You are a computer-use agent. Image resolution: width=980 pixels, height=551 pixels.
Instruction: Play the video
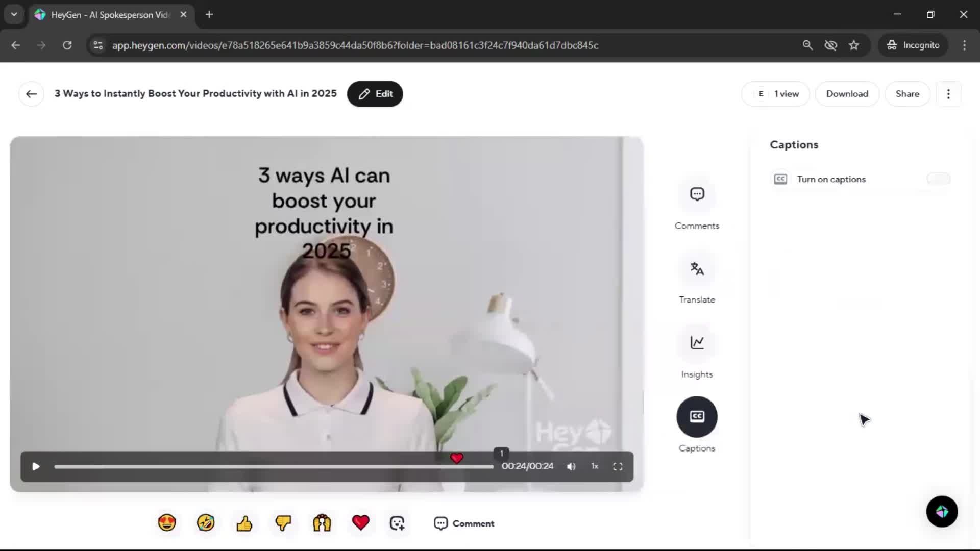pos(36,466)
